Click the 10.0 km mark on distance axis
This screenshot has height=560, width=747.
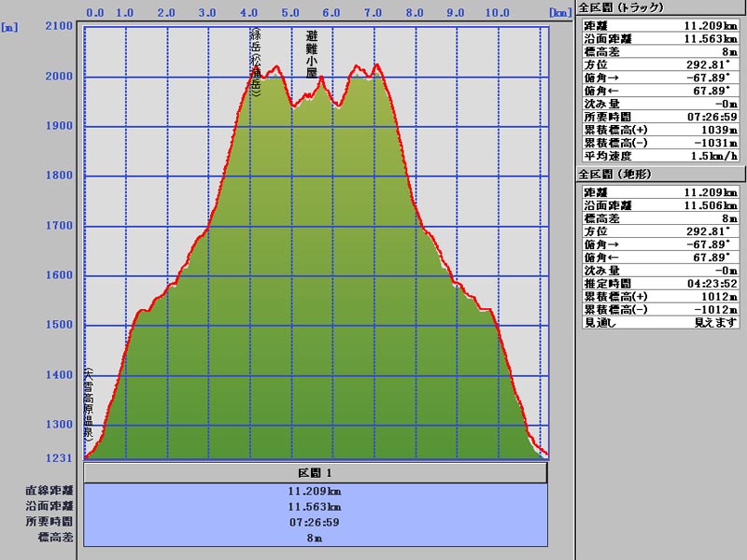(497, 13)
